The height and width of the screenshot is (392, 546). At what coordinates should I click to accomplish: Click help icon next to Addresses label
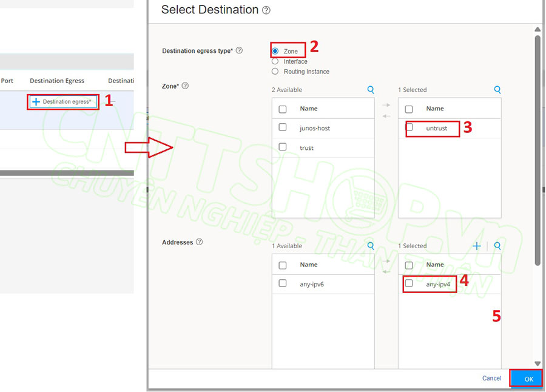click(199, 242)
